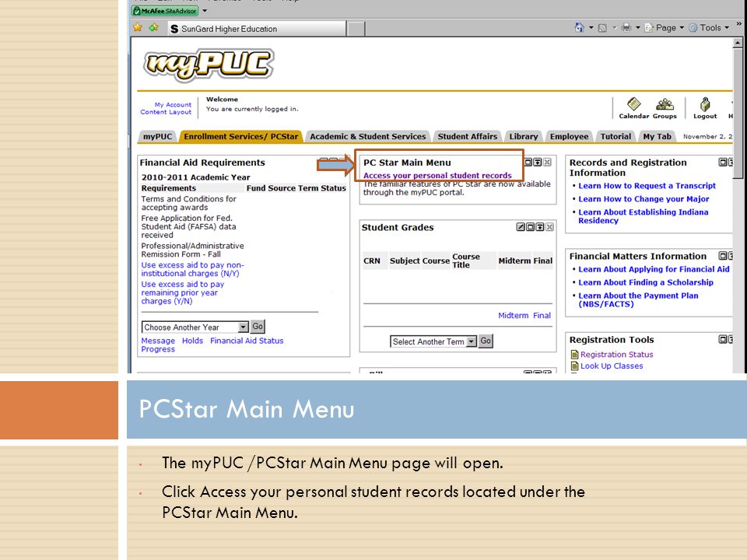Maximize the Student Grades channel
The height and width of the screenshot is (560, 747).
530,227
